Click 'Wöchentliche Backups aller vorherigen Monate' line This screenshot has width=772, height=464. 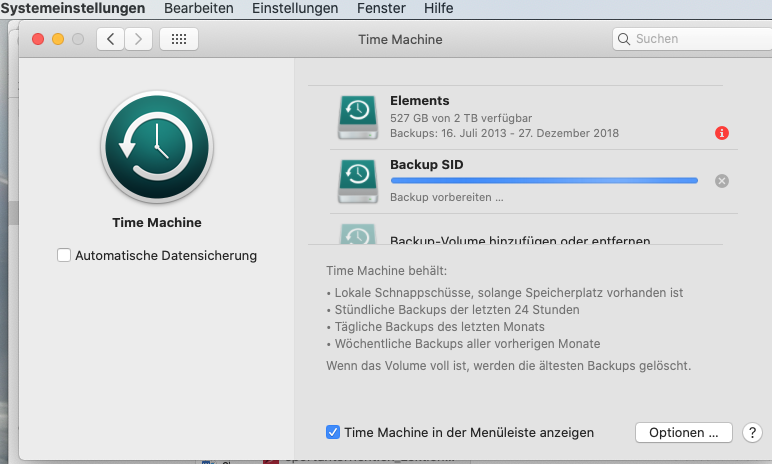click(464, 343)
